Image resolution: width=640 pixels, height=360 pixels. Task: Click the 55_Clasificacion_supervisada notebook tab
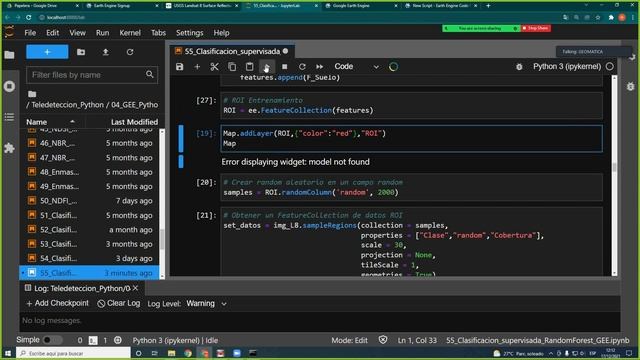tap(231, 51)
